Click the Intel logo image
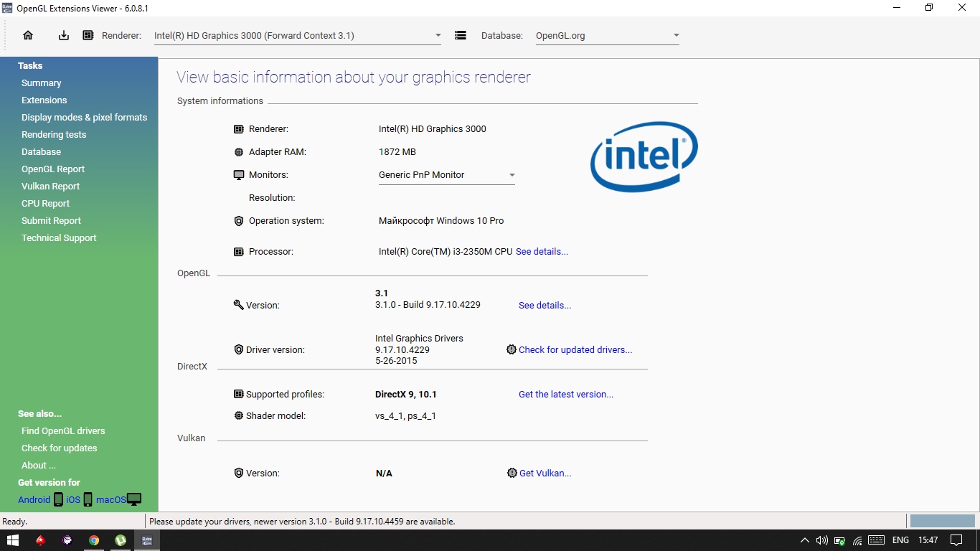 click(x=644, y=156)
